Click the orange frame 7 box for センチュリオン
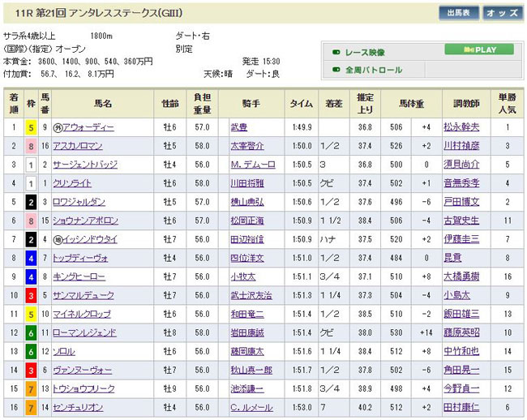This screenshot has width=527, height=420. [31, 407]
